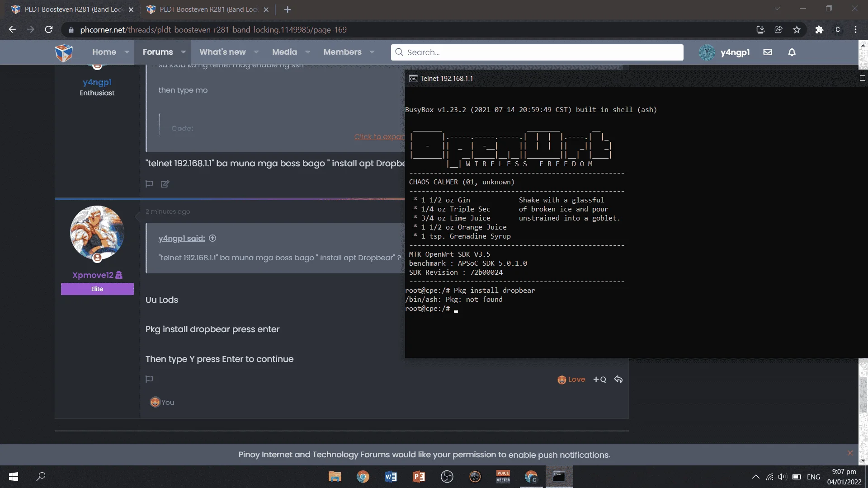Open the y4ngp1 username link beside the post
The width and height of the screenshot is (868, 488).
coord(97,82)
